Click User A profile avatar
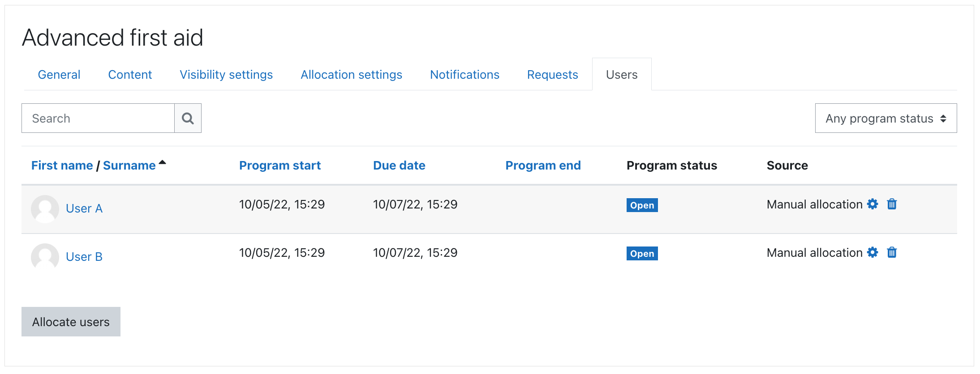The height and width of the screenshot is (374, 980). 45,209
